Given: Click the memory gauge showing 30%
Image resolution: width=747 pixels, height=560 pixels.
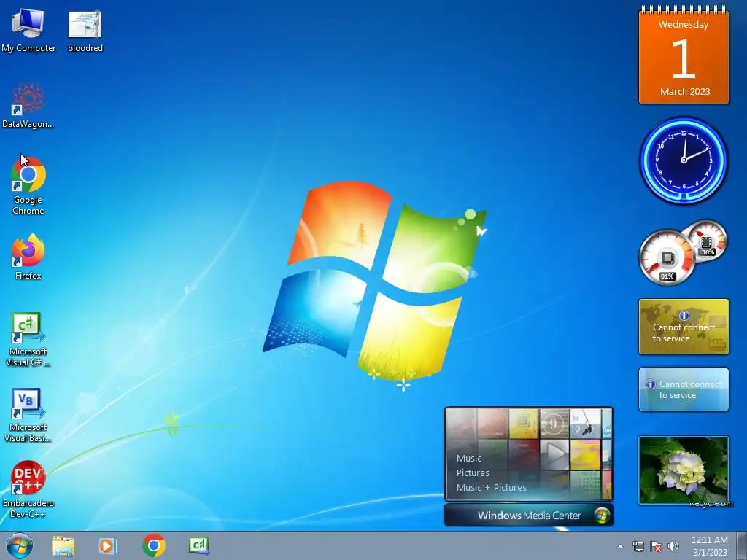Looking at the screenshot, I should [706, 241].
